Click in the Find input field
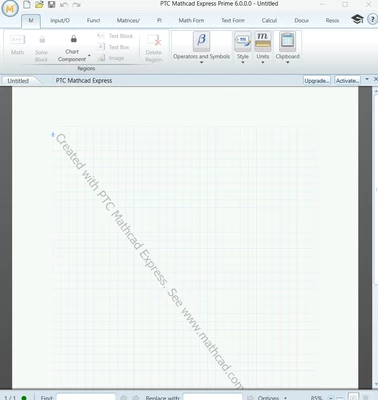Screen dimensions: 378x400 (86, 397)
